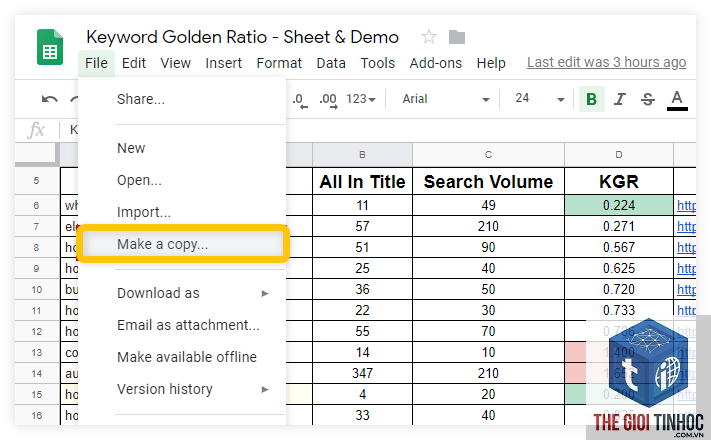Select All In Title cell 347

click(x=362, y=373)
